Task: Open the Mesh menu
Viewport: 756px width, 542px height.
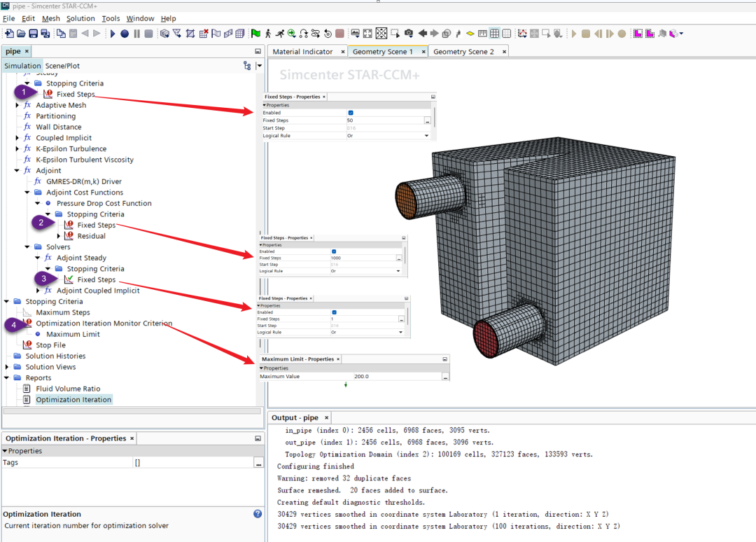Action: click(x=50, y=18)
